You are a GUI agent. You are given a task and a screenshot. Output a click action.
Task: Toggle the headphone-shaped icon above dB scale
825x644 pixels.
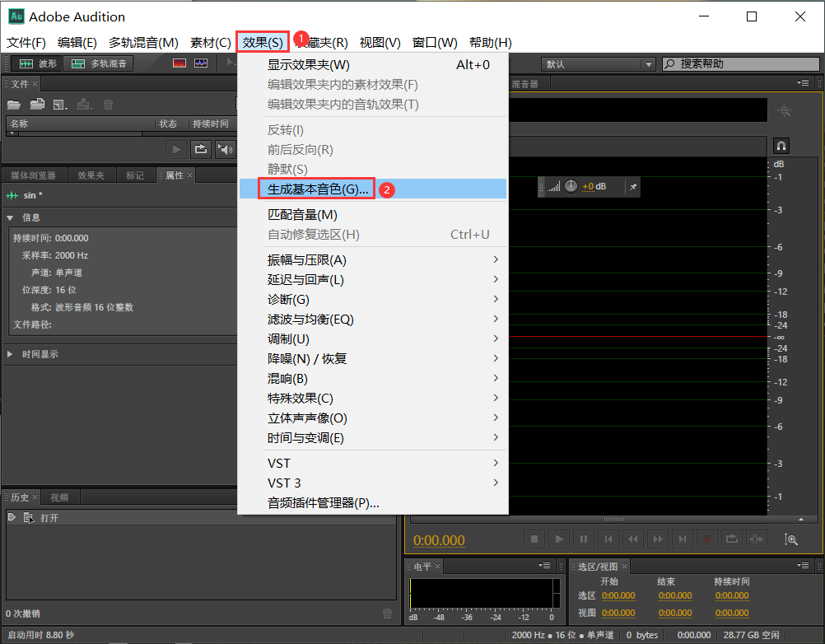click(x=781, y=145)
